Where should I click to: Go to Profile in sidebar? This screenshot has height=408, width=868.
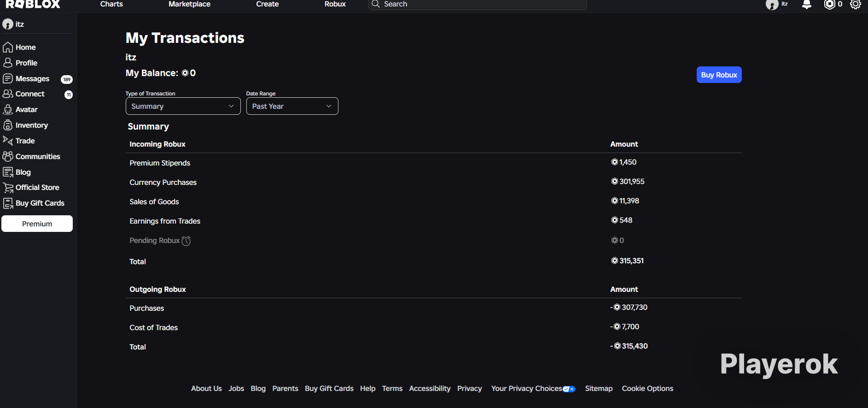27,63
